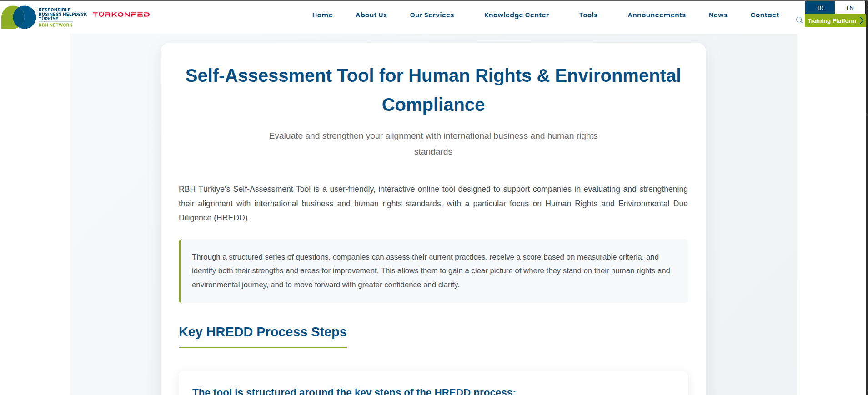This screenshot has width=868, height=395.
Task: Click the RBH Türkiye's intro paragraph
Action: tap(433, 203)
